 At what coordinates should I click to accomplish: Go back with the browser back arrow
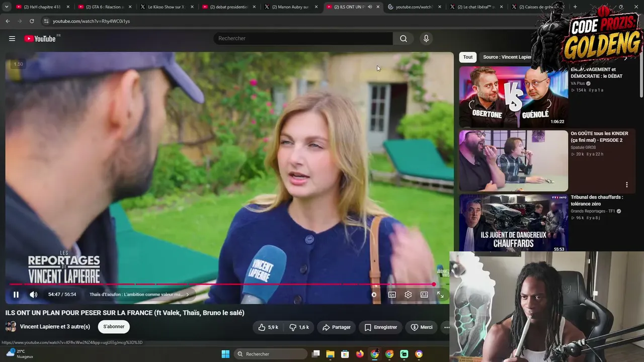click(x=8, y=21)
